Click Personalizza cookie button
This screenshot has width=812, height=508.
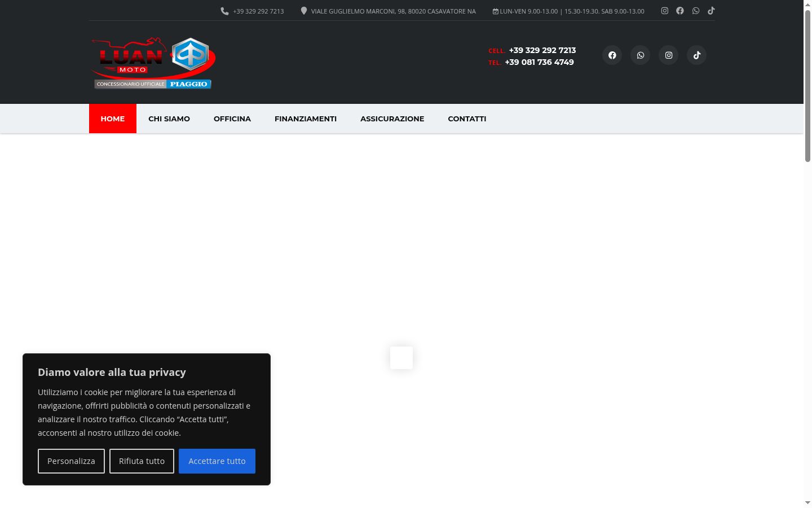(x=71, y=461)
